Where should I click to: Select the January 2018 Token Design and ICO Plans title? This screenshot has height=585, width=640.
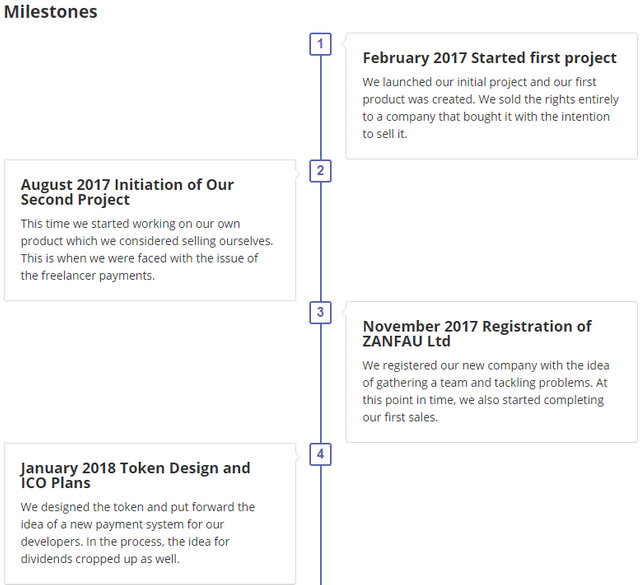click(136, 475)
